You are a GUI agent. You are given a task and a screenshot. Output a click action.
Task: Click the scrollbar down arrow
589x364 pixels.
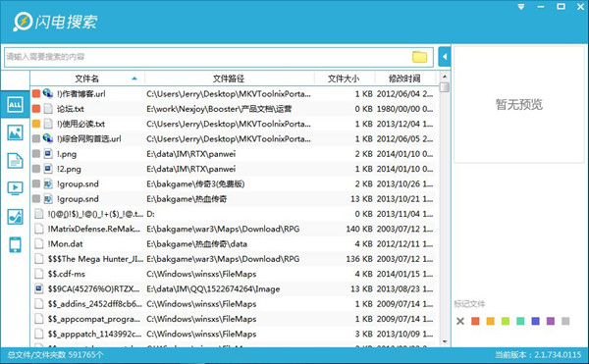445,341
